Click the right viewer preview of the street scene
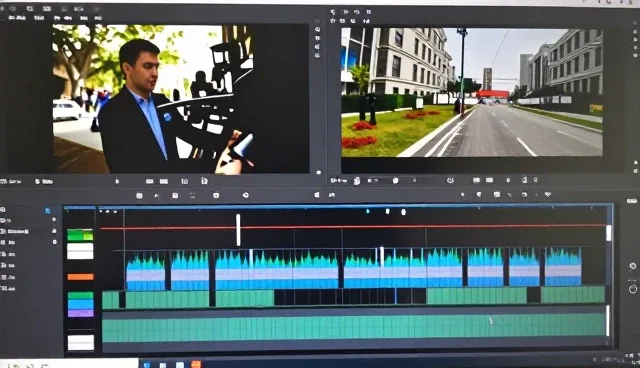 point(472,92)
